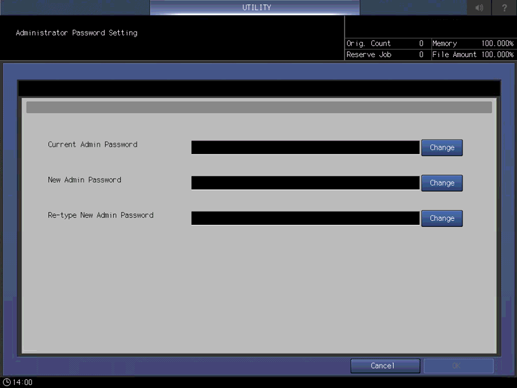517x388 pixels.
Task: Click the New Admin Password field
Action: point(305,183)
